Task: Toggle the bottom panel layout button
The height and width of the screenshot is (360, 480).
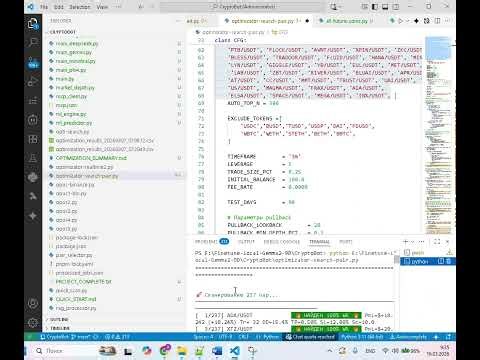Action: (385, 7)
